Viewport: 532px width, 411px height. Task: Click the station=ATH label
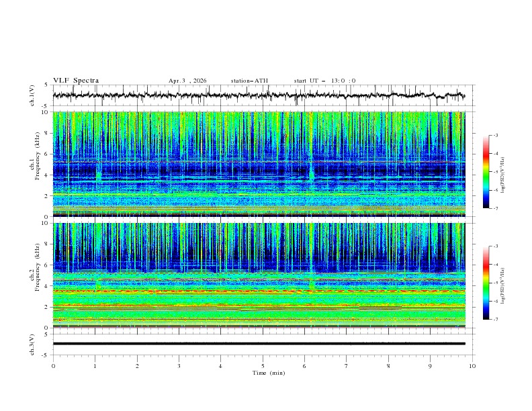point(249,81)
